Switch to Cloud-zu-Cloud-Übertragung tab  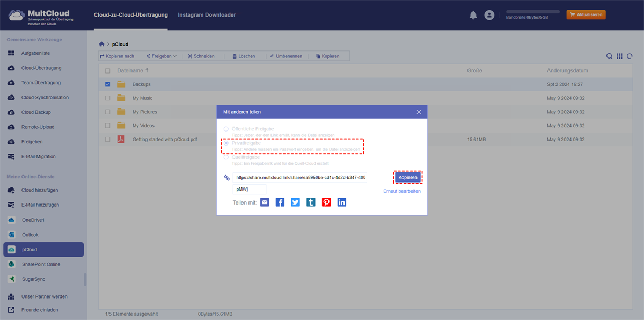pos(130,15)
